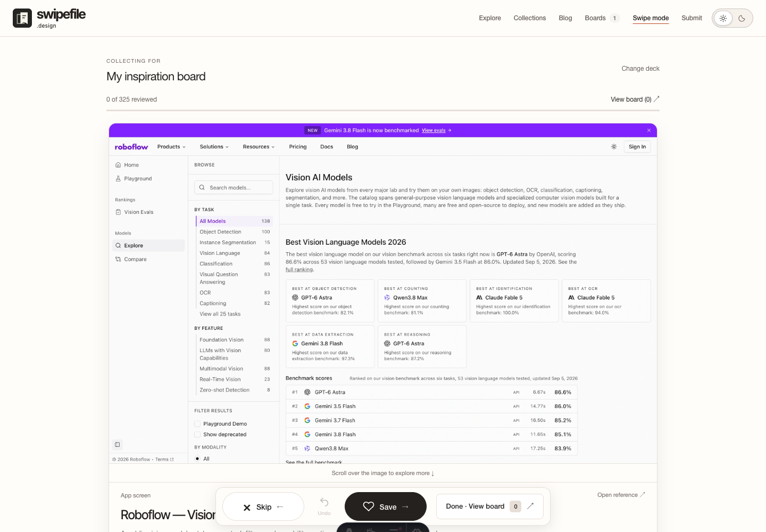The width and height of the screenshot is (766, 532).
Task: Click the Skip button
Action: click(x=263, y=506)
